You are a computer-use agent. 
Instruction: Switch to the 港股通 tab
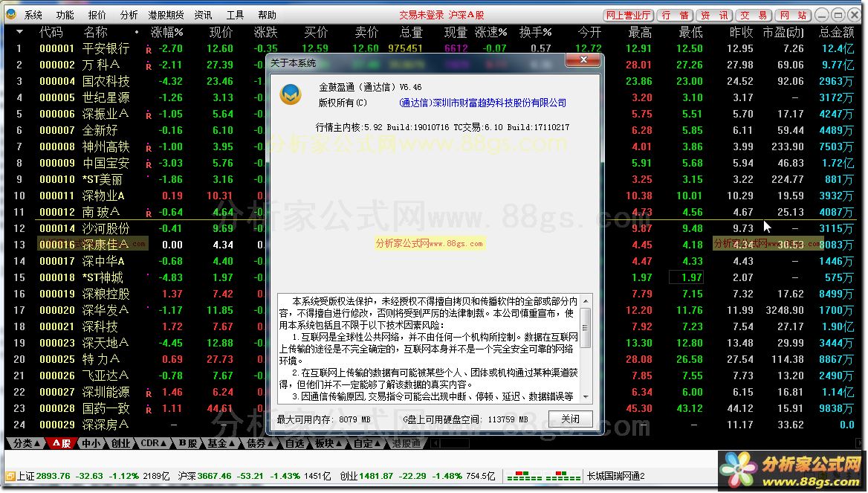point(406,443)
